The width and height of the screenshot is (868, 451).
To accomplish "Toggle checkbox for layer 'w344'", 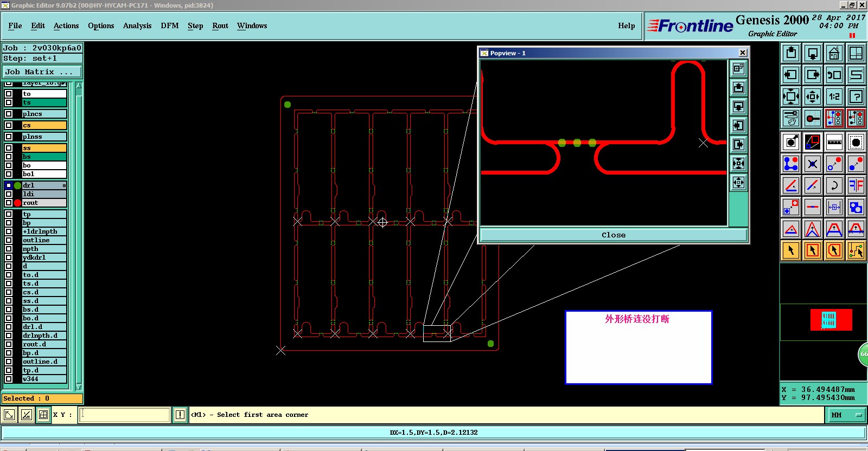I will (x=9, y=379).
